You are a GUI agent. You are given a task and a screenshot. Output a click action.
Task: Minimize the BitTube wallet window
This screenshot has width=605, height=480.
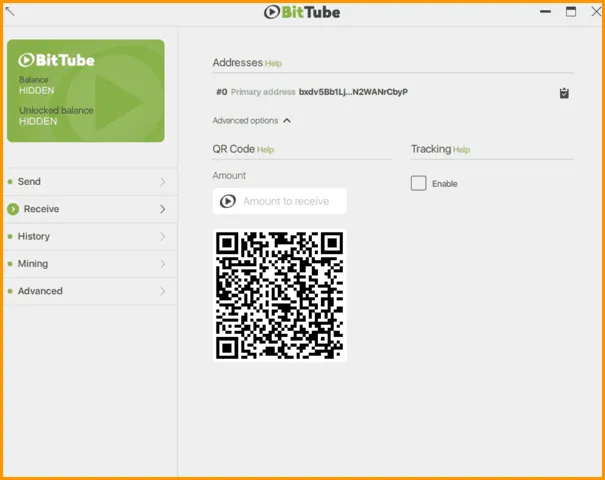click(x=545, y=12)
